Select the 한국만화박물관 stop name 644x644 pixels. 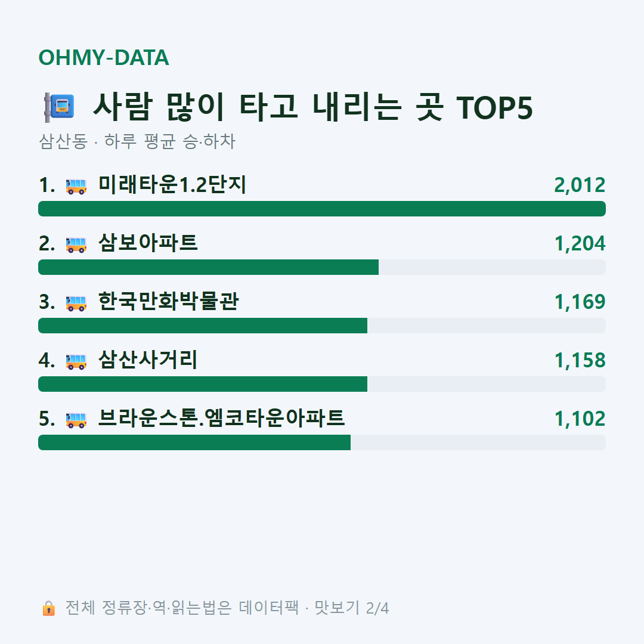pyautogui.click(x=168, y=302)
